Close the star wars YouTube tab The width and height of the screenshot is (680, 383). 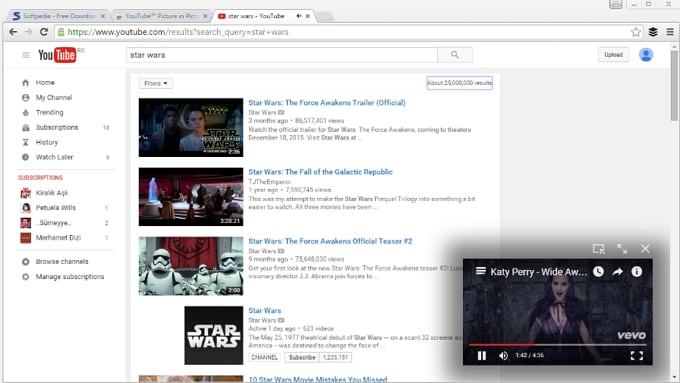(307, 16)
